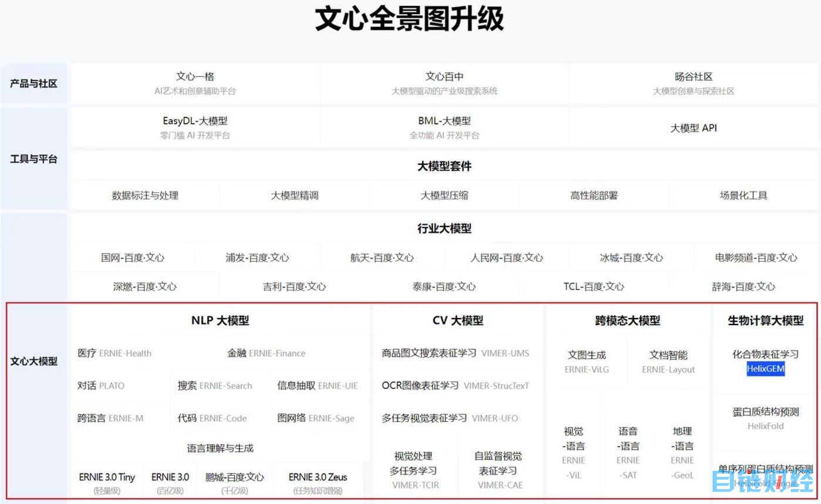Click the 工具与平台 row label

coord(33,158)
